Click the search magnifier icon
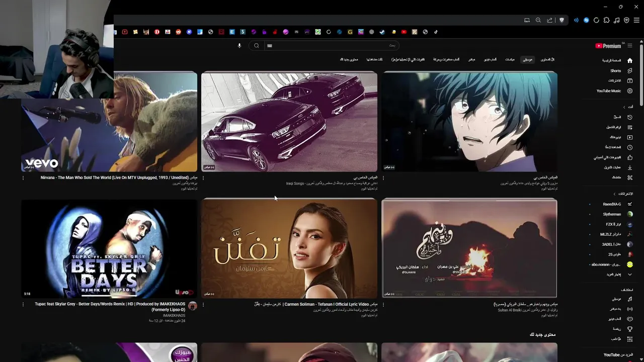This screenshot has height=362, width=644. (x=257, y=46)
